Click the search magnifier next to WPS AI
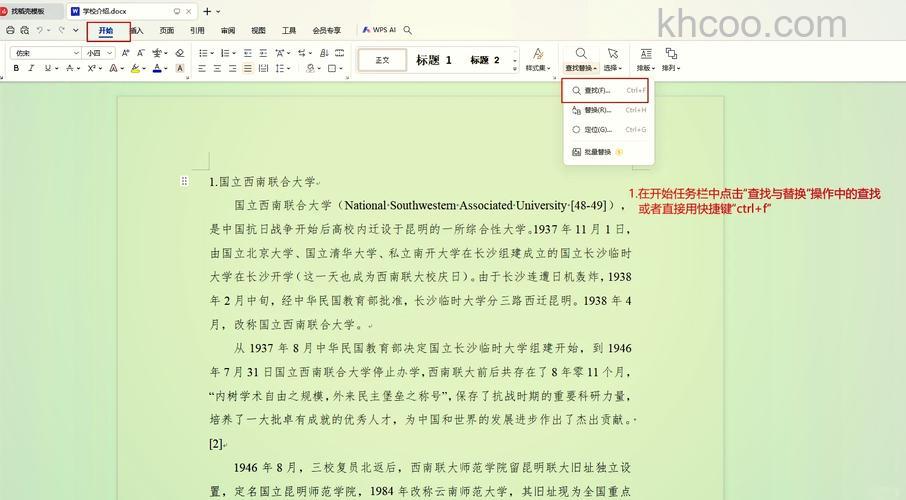The height and width of the screenshot is (500, 906). tap(407, 30)
